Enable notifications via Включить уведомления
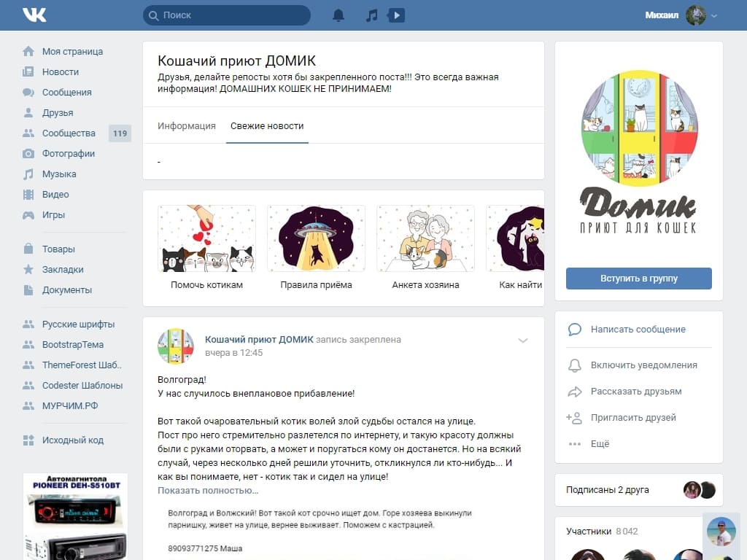This screenshot has width=747, height=560. click(643, 365)
